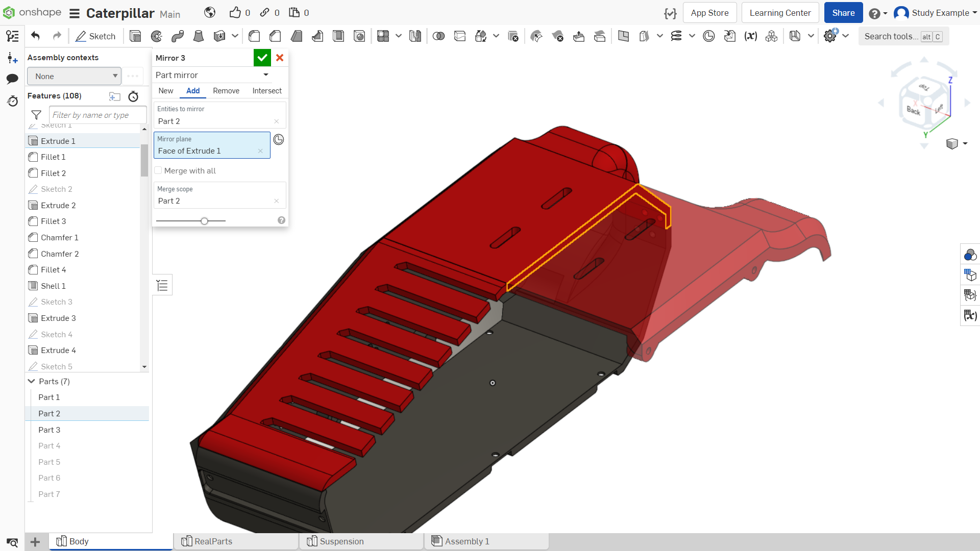Select the Revolve tool icon
Viewport: 980px width, 551px height.
tap(157, 36)
